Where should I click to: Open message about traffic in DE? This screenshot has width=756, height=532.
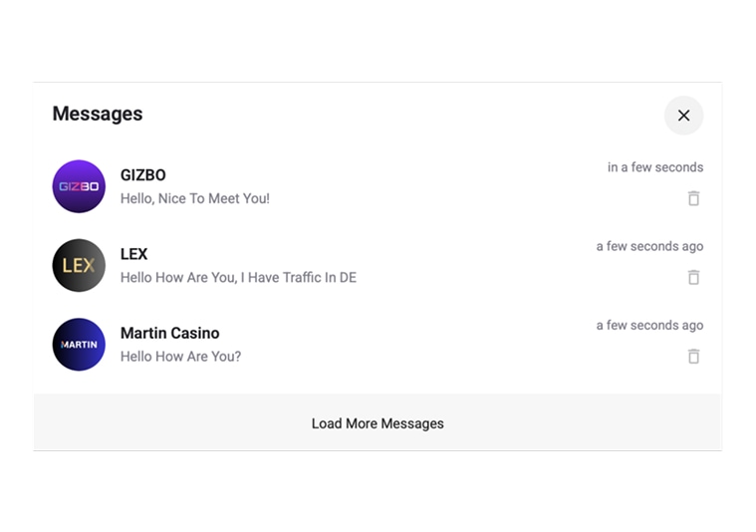(238, 277)
